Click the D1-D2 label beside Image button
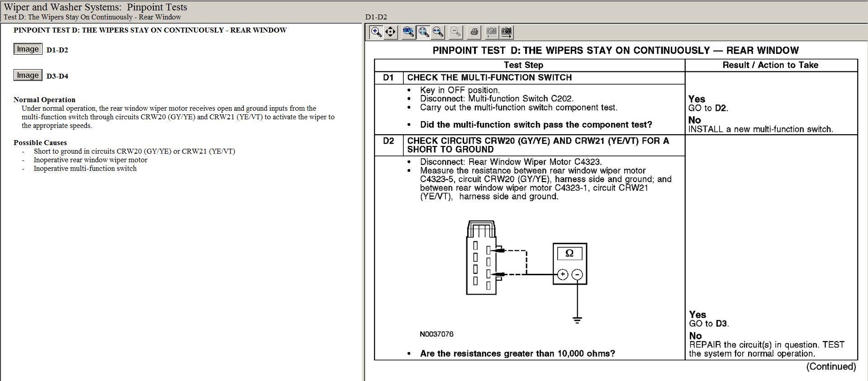 57,50
